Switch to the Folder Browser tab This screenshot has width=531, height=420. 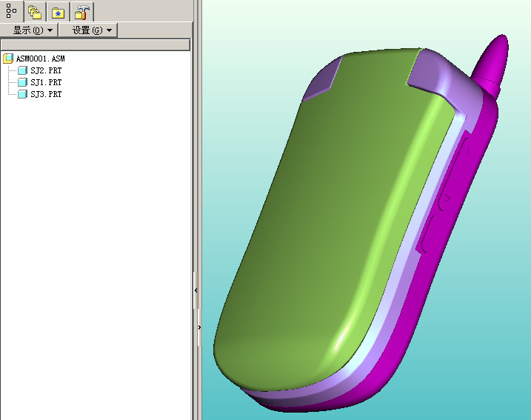[x=35, y=12]
